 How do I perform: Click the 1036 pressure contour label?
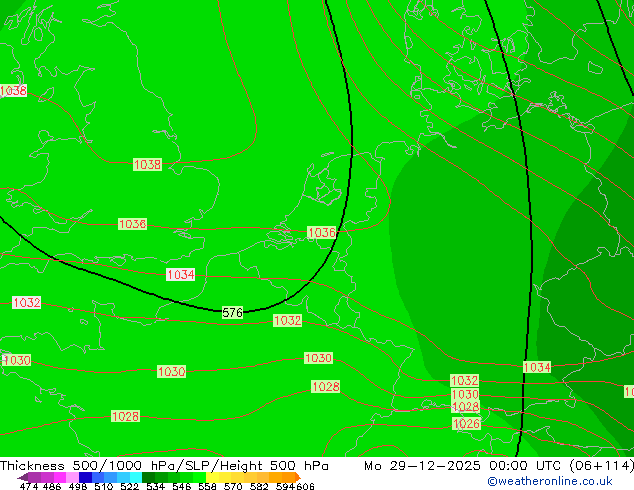[x=322, y=232]
